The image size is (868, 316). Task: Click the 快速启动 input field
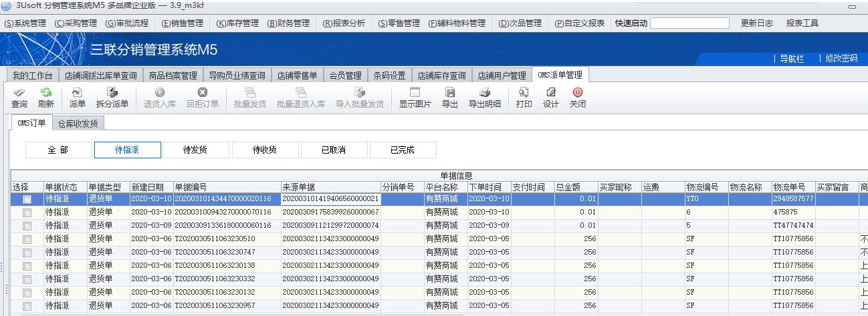(689, 23)
